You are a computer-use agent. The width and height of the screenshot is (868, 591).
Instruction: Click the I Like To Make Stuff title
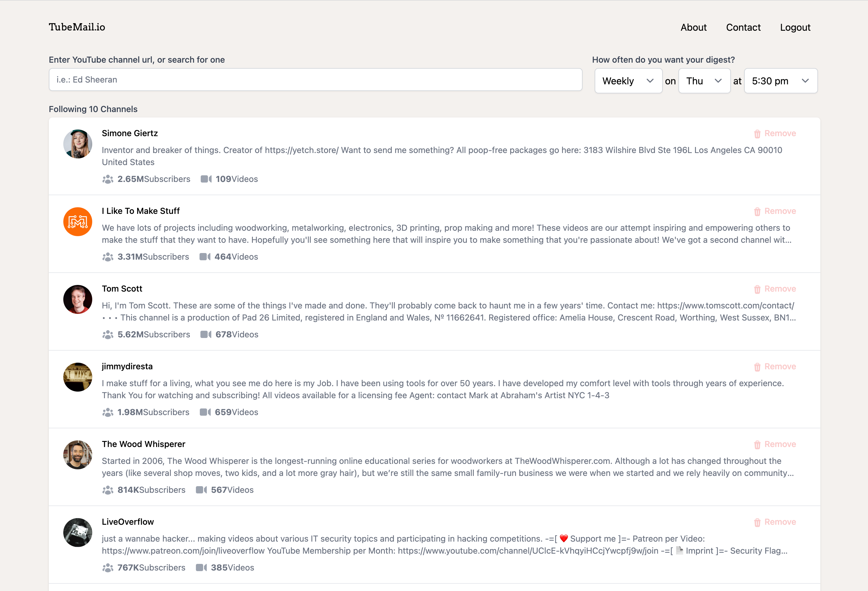[x=141, y=211]
